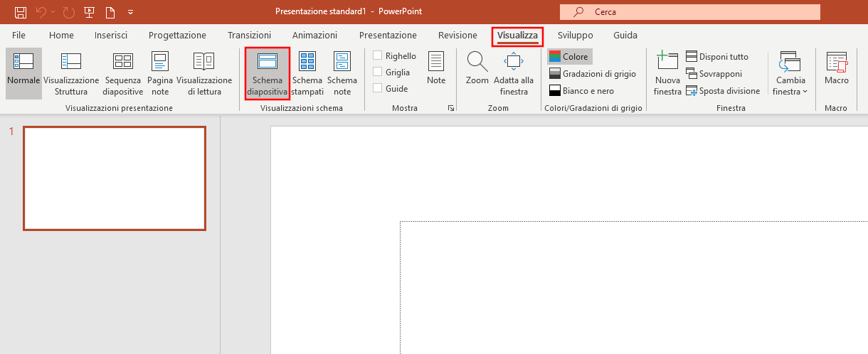Click Adatta alla finestra
The height and width of the screenshot is (354, 868).
(x=514, y=73)
